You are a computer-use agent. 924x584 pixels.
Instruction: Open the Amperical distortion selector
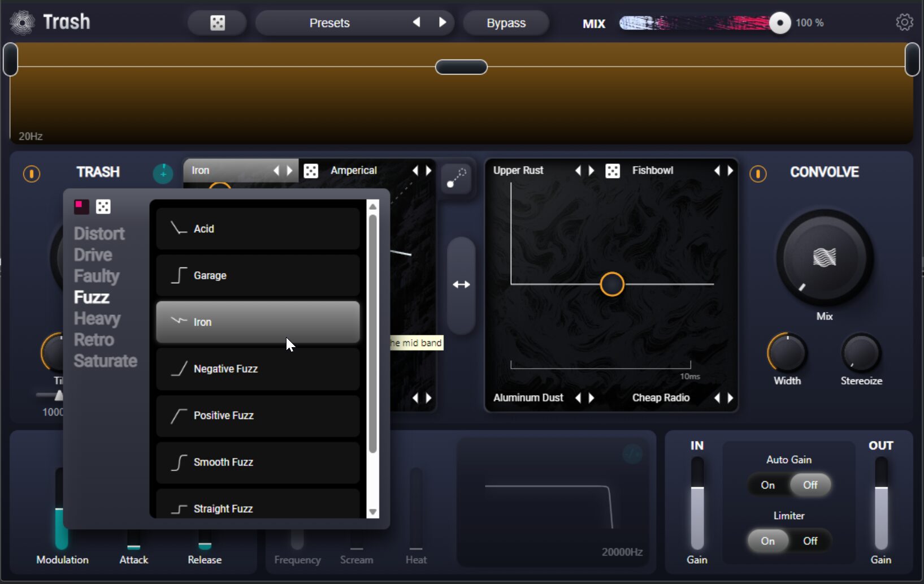pyautogui.click(x=354, y=170)
